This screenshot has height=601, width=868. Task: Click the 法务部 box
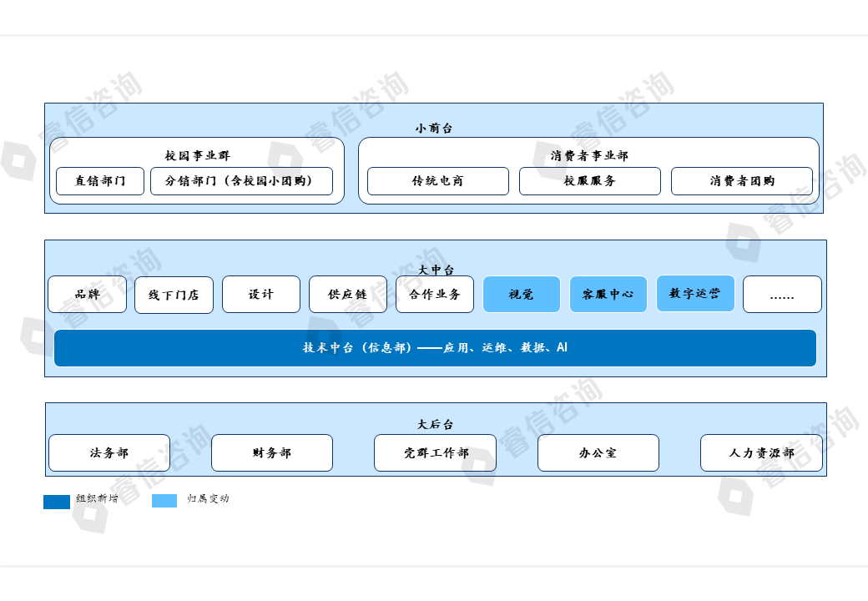pyautogui.click(x=109, y=453)
